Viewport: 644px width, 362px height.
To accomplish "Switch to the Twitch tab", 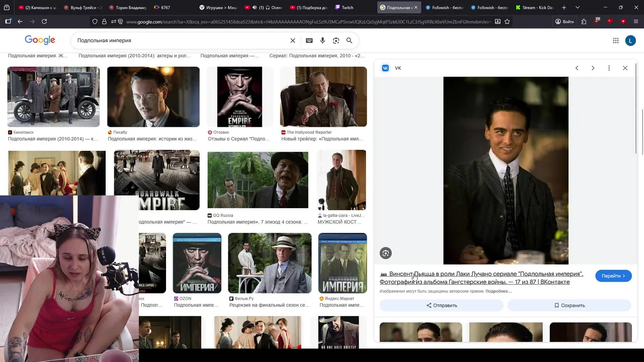I will point(352,8).
